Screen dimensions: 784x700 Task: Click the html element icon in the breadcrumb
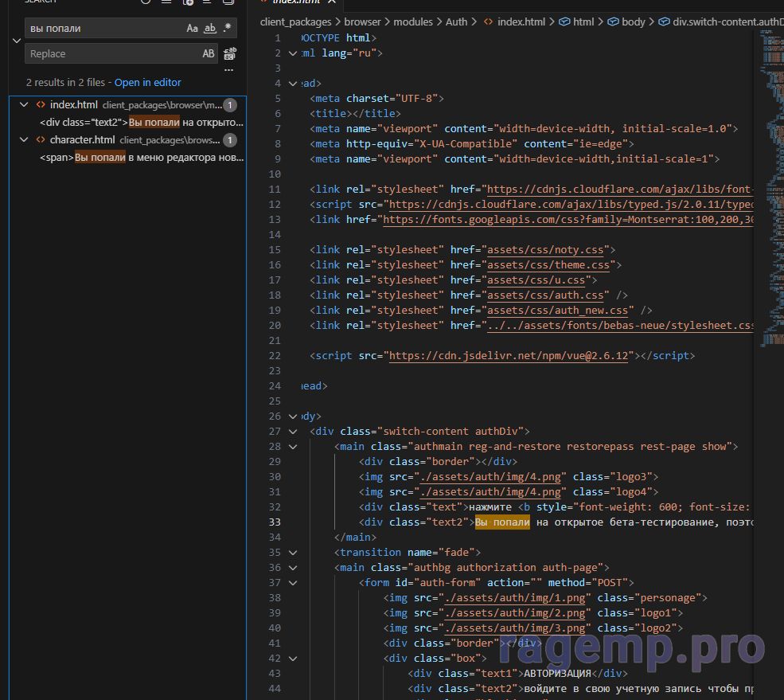pos(564,22)
